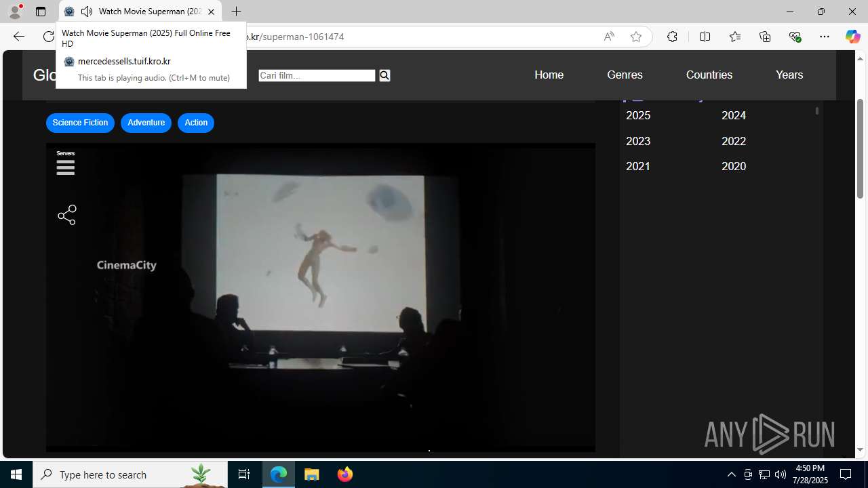868x488 pixels.
Task: Click the share icon on the player
Action: 66,216
